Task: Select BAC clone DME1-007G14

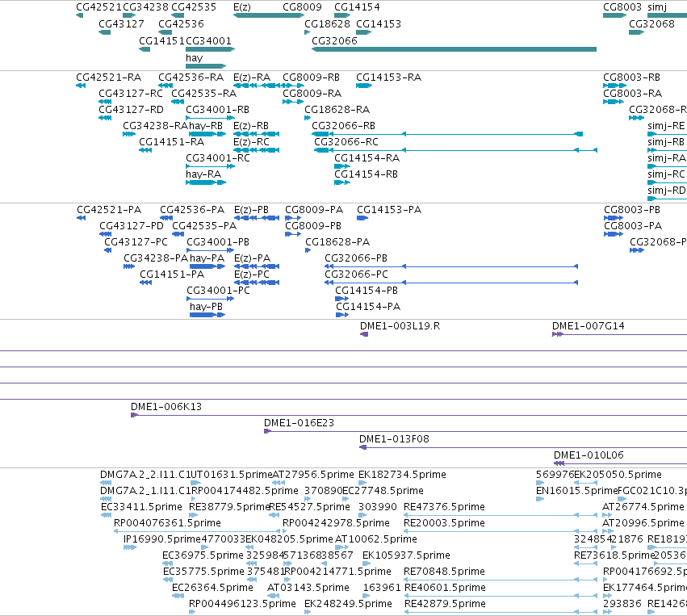Action: [619, 334]
